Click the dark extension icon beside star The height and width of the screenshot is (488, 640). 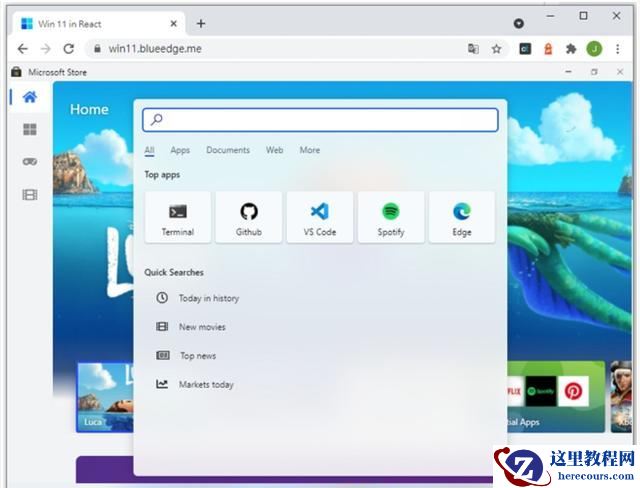click(525, 49)
